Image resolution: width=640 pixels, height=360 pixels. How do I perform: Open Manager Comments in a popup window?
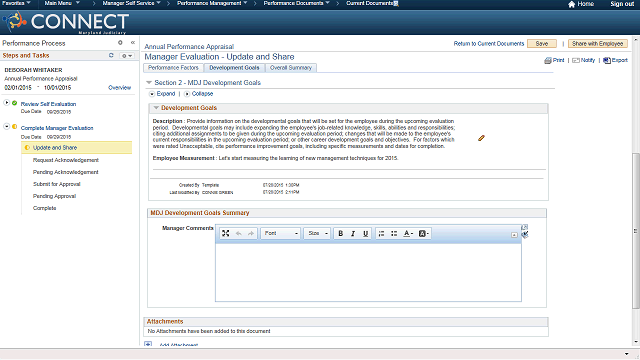[525, 227]
